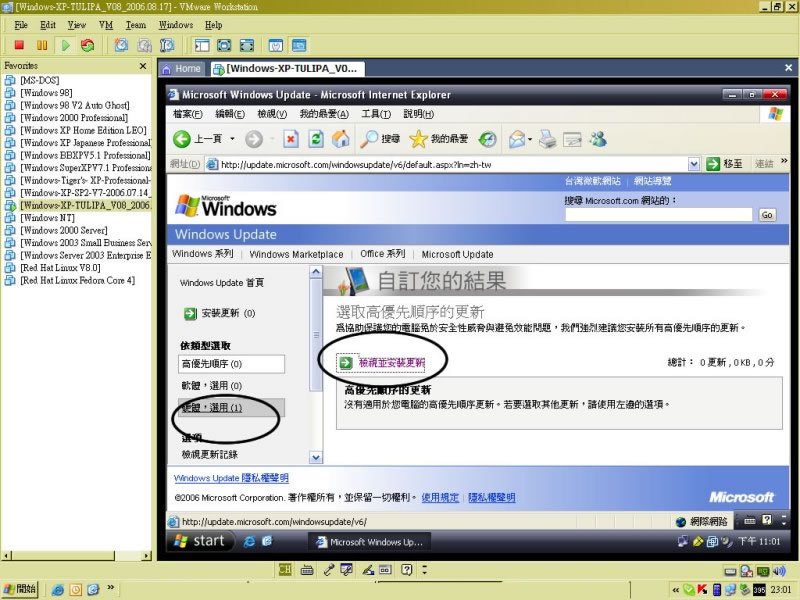Open the IE 工具(T) menu
Viewport: 800px width, 600px height.
click(376, 114)
